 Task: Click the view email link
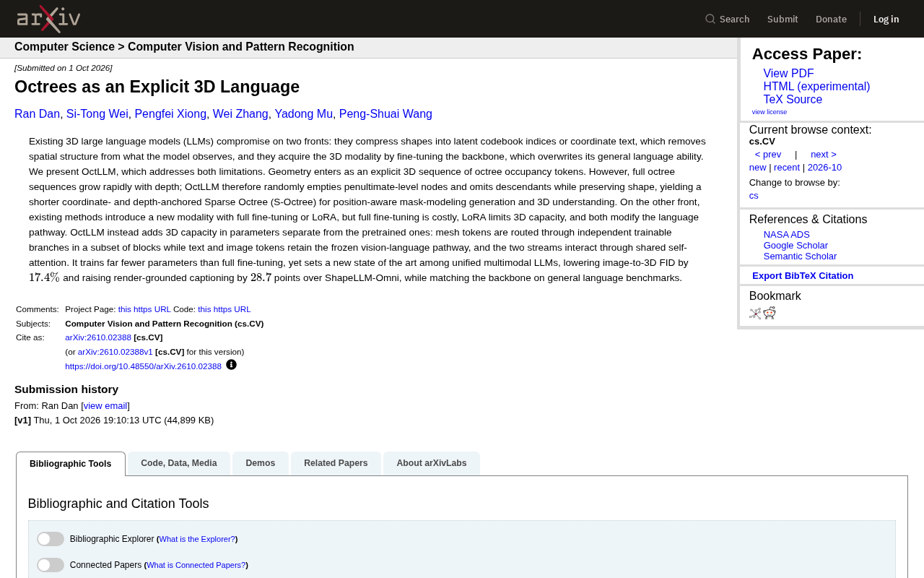coord(105,406)
